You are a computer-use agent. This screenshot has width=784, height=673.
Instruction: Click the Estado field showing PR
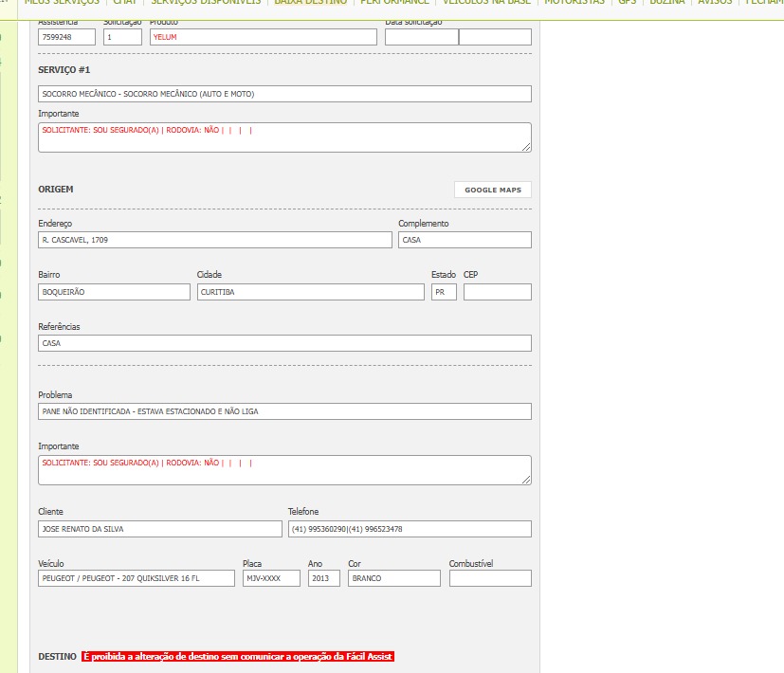444,292
